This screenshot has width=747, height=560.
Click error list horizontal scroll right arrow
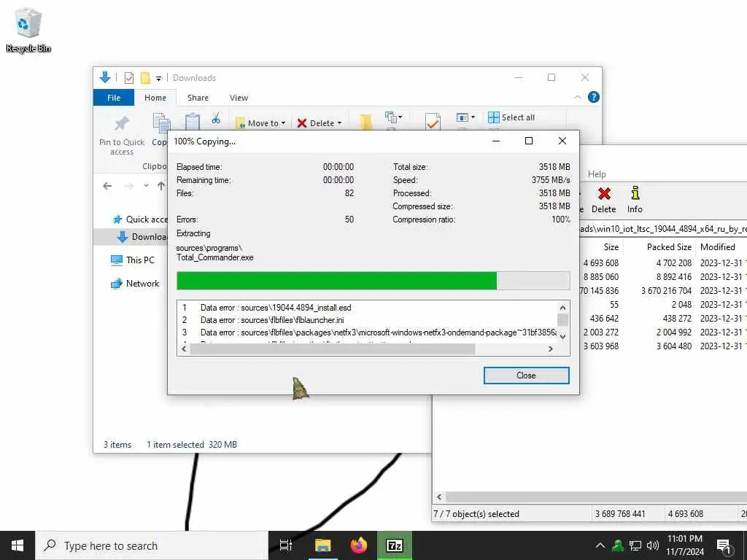551,349
